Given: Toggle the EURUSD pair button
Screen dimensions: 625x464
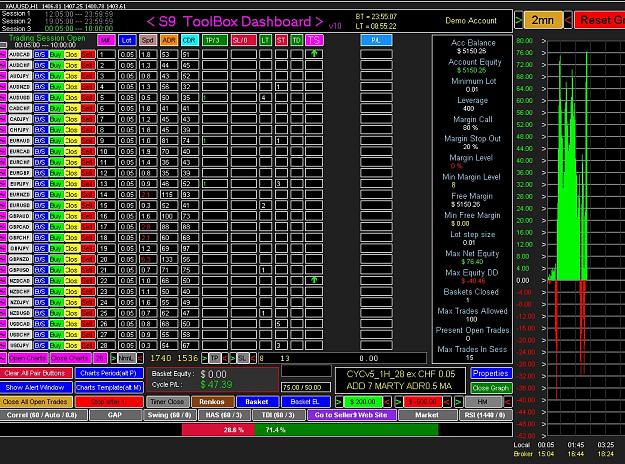Looking at the screenshot, I should coord(20,205).
